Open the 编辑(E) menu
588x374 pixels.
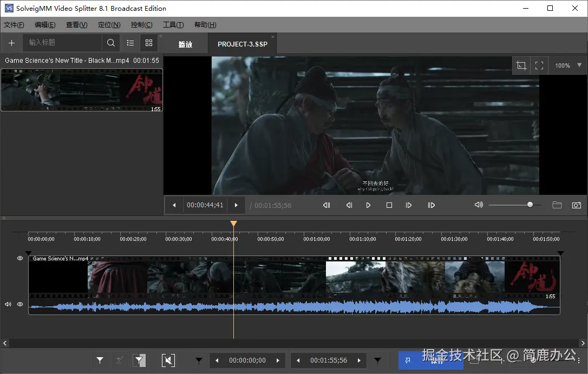coord(45,25)
